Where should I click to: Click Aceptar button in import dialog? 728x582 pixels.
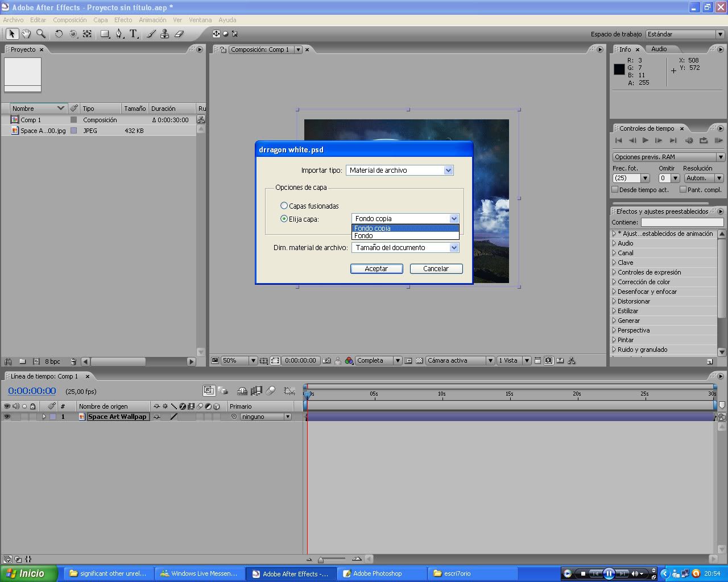(377, 269)
